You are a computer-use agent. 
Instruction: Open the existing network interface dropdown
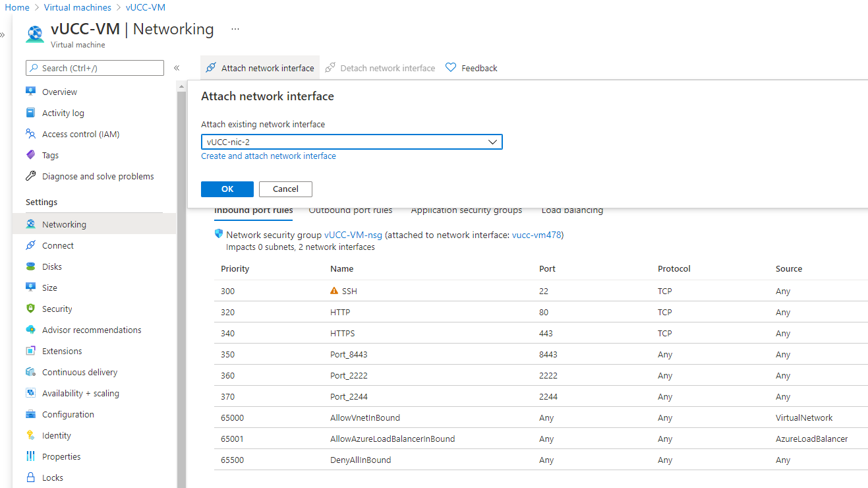(x=351, y=142)
